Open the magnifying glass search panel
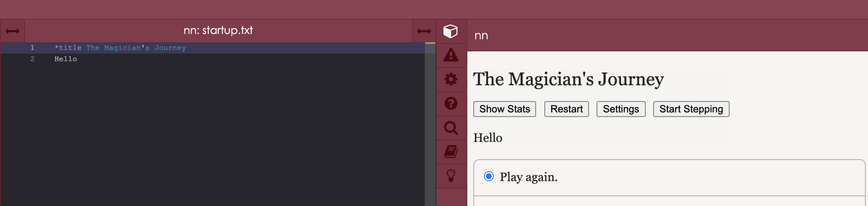868x206 pixels. pyautogui.click(x=451, y=128)
